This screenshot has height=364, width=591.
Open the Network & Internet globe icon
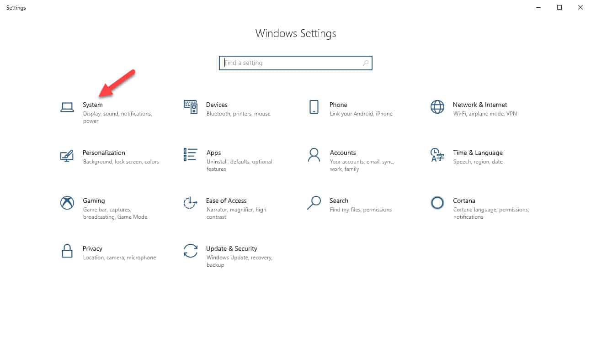(437, 107)
